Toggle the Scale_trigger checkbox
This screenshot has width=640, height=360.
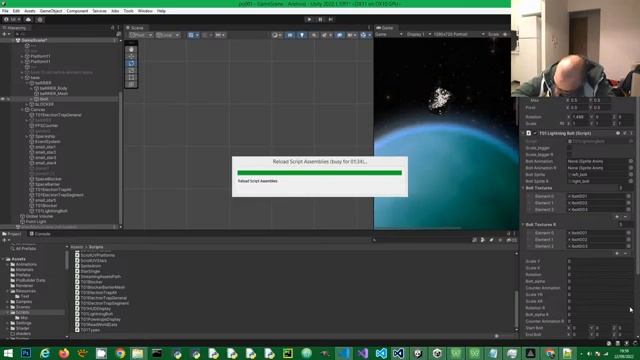pyautogui.click(x=570, y=148)
